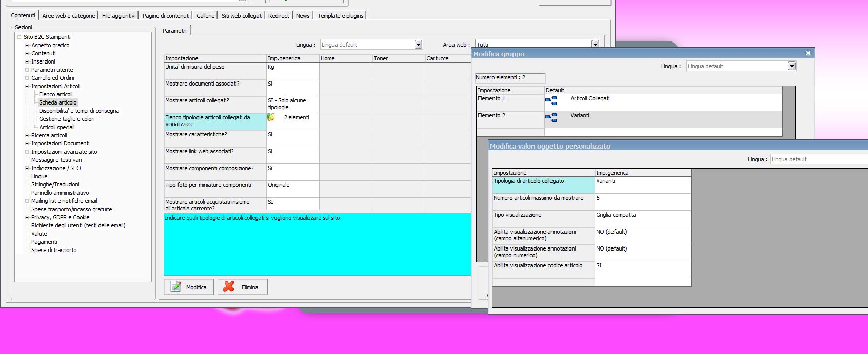Image resolution: width=868 pixels, height=354 pixels.
Task: Select Valute in the tree
Action: point(39,234)
